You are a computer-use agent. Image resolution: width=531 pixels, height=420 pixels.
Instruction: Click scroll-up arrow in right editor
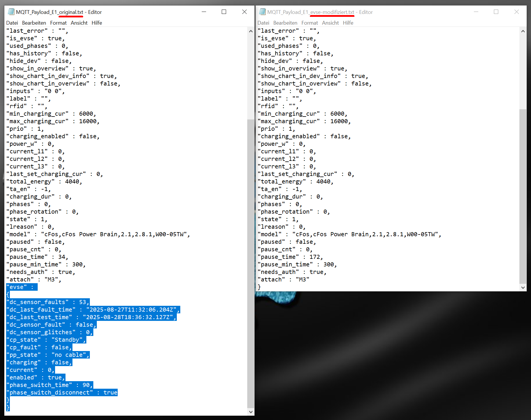523,31
